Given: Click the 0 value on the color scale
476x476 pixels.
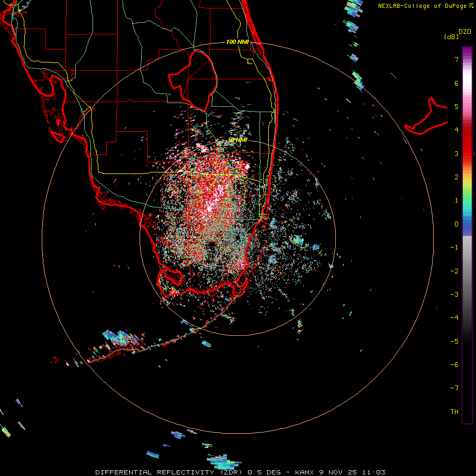Looking at the screenshot, I should (x=456, y=224).
